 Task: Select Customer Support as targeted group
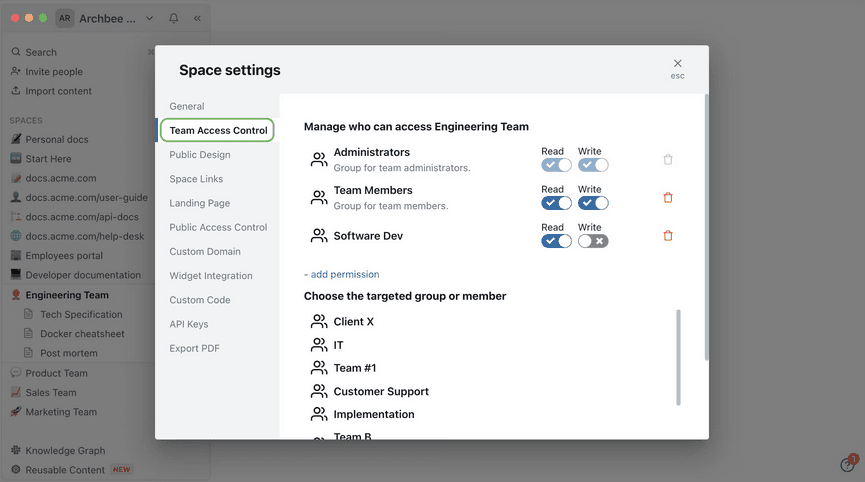coord(381,392)
